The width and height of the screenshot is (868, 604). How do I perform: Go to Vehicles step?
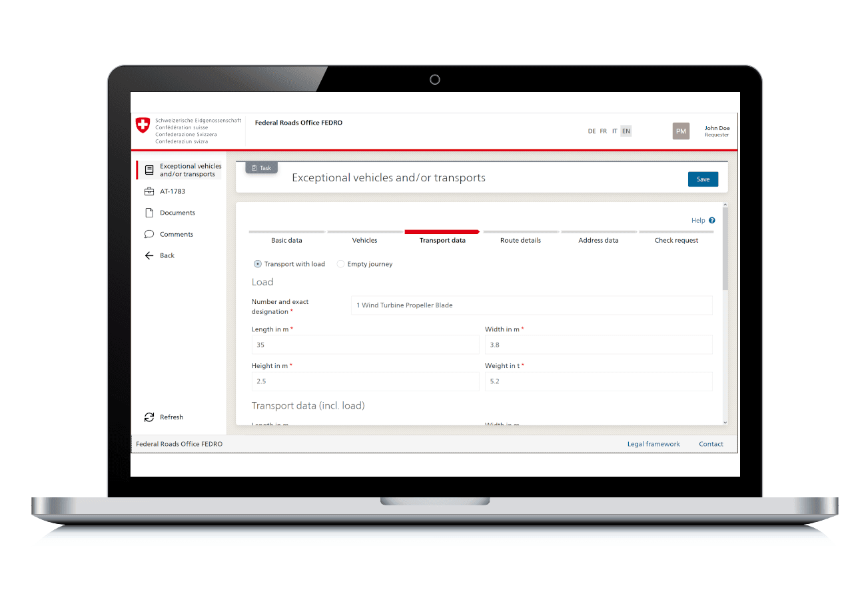point(364,240)
